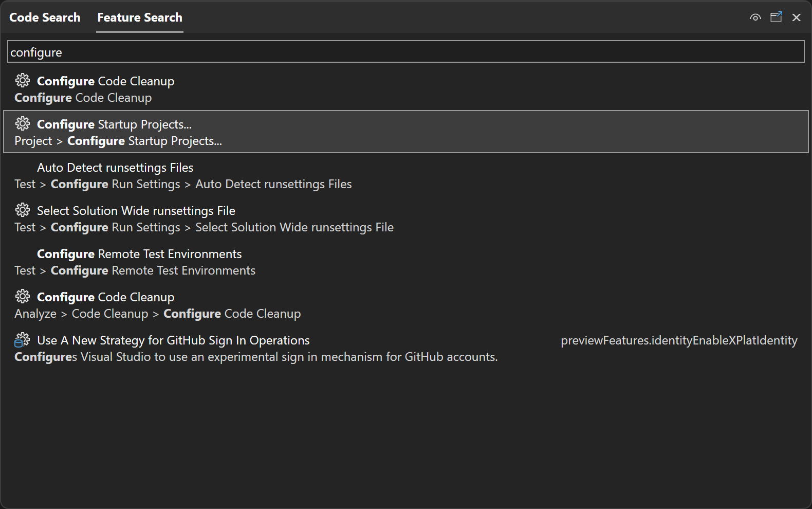Click the 'Configures Visual Studio' description text

tap(256, 357)
